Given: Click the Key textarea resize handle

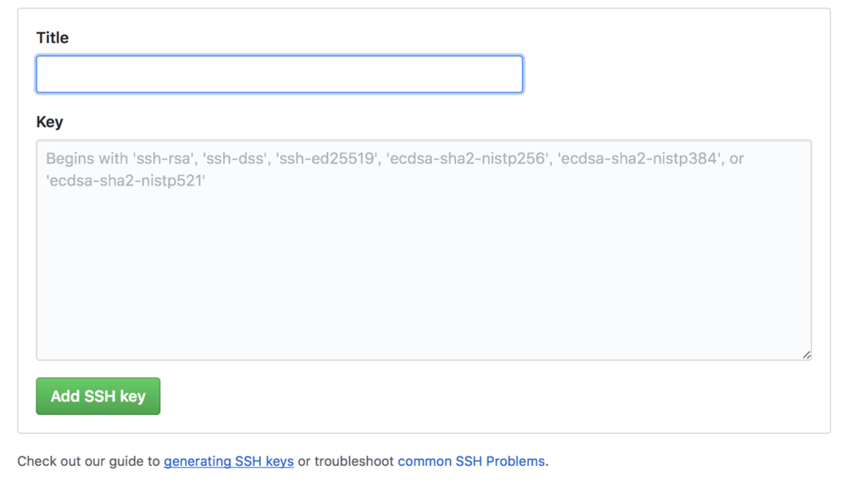Looking at the screenshot, I should pyautogui.click(x=806, y=355).
